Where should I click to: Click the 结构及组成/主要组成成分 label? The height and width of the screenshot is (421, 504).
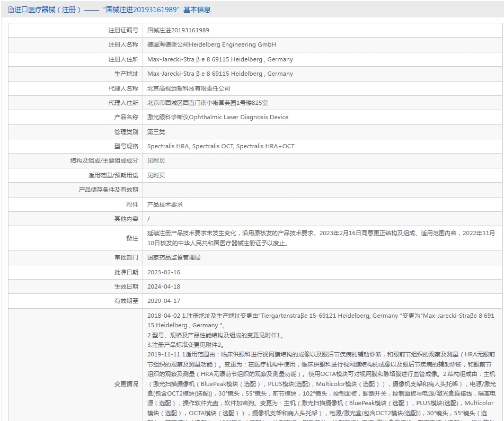[x=104, y=160]
